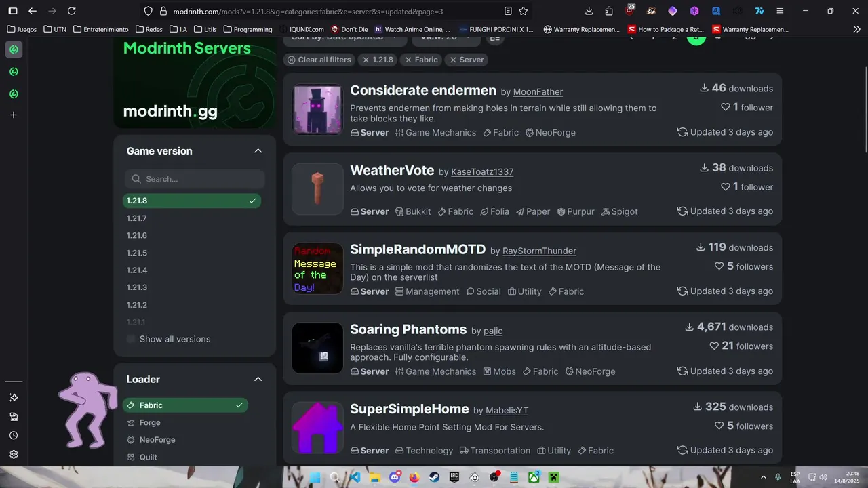Open File Explorer from the taskbar
This screenshot has width=868, height=488.
(x=374, y=477)
